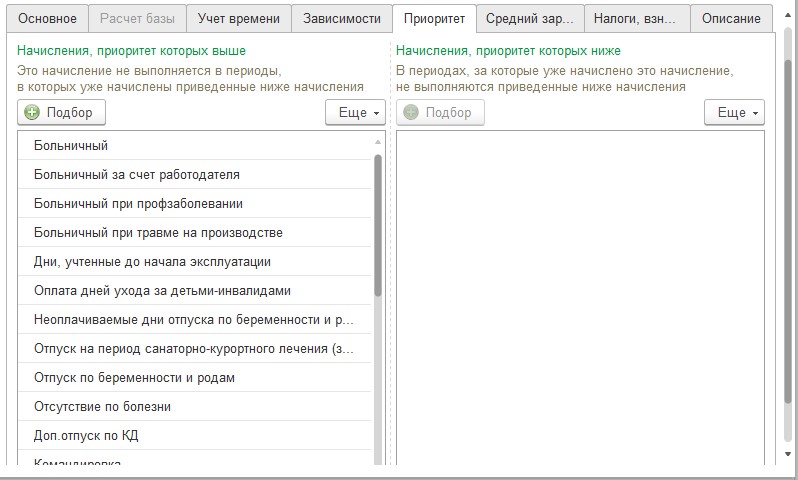Open the Налоги, взн... tab
This screenshot has width=798, height=480.
(x=635, y=19)
